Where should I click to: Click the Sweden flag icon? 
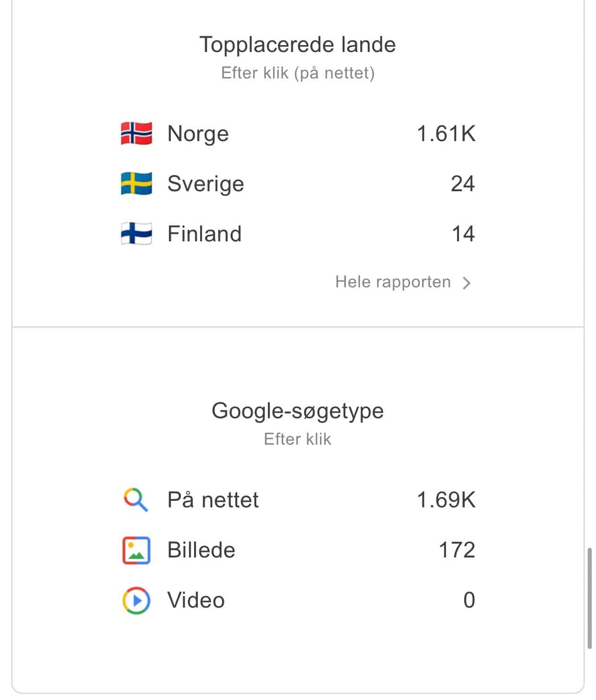136,183
